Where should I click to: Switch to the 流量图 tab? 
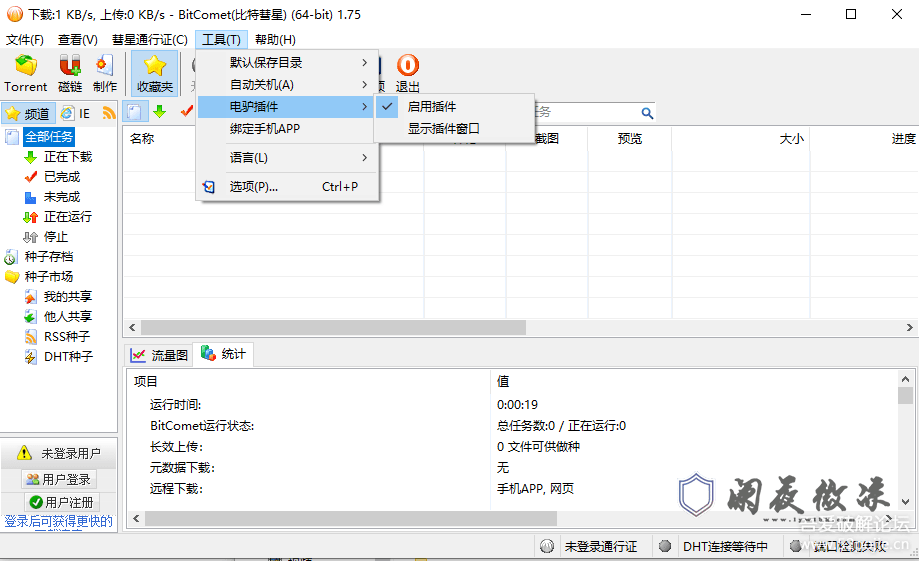(159, 354)
